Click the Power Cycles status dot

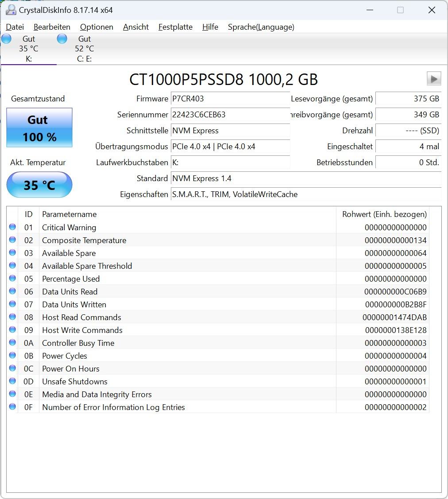tap(12, 355)
